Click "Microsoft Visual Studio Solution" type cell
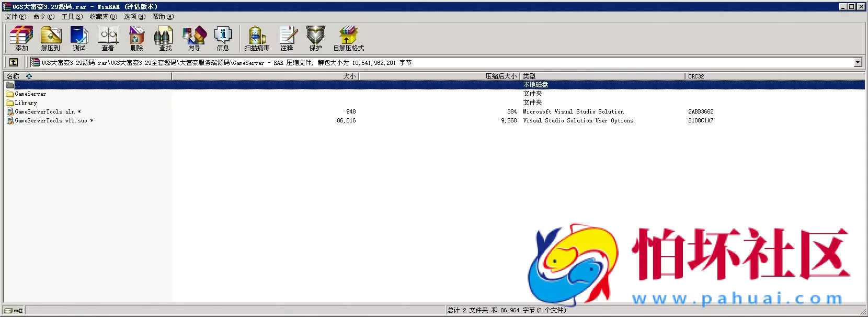Screen dimensions: 868x317 [573, 112]
